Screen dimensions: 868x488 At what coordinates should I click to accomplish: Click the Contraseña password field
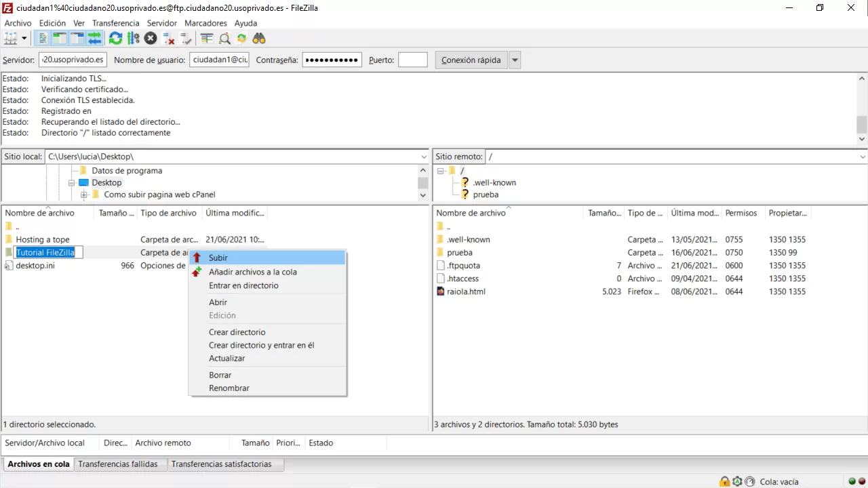pyautogui.click(x=332, y=60)
